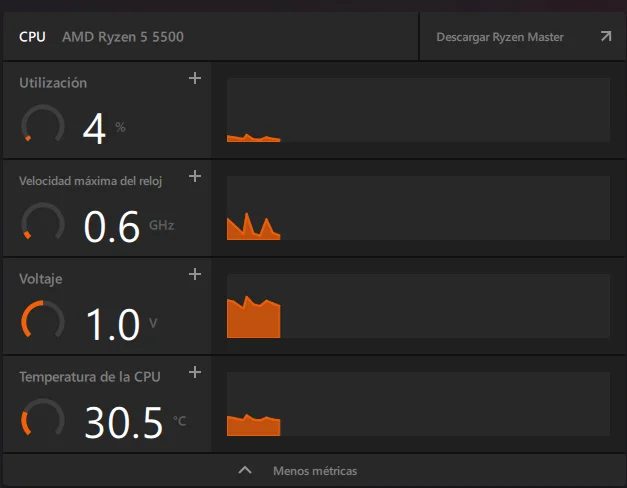Add Velocidad máxima del reloj with plus icon
This screenshot has height=488, width=627.
(195, 176)
